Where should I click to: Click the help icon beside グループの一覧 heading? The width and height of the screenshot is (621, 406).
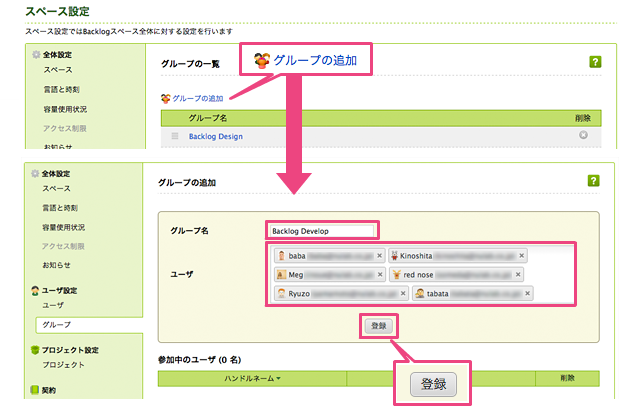pyautogui.click(x=595, y=62)
